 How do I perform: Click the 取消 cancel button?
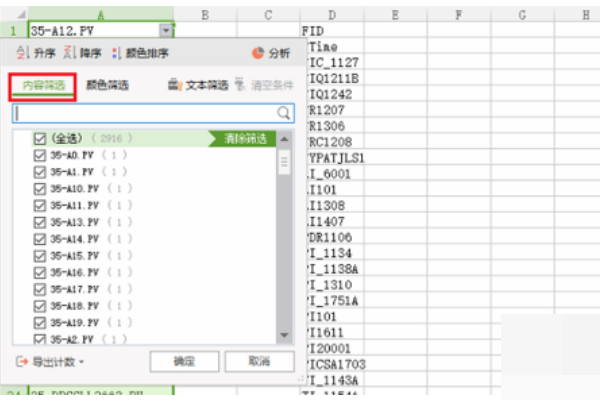259,361
